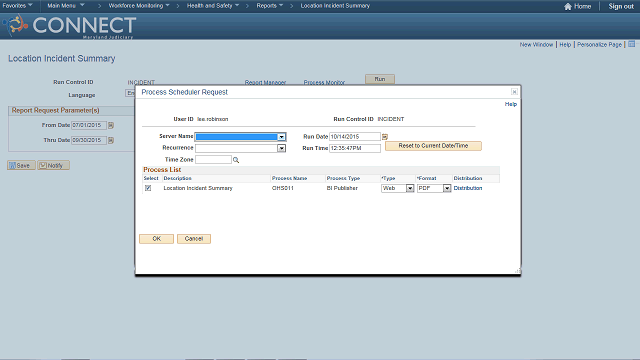Image resolution: width=640 pixels, height=360 pixels.
Task: Open the Thru Date calendar icon
Action: click(111, 140)
